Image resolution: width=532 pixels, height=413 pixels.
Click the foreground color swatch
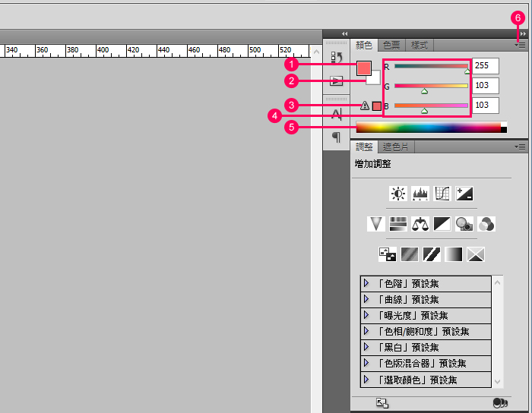[x=364, y=68]
